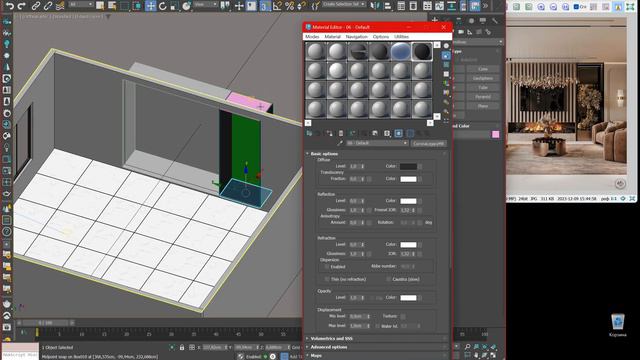Click the map button beside Reflection Color
Viewport: 640px width, 360px height.
point(420,201)
